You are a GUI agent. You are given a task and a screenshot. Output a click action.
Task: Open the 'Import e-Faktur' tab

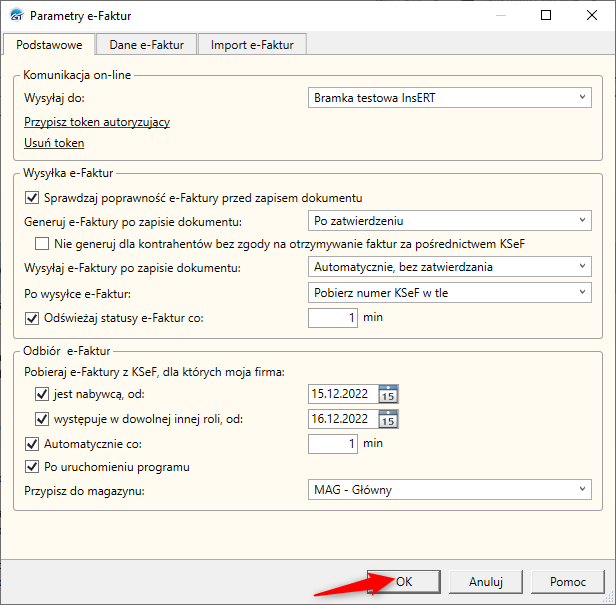pos(252,44)
